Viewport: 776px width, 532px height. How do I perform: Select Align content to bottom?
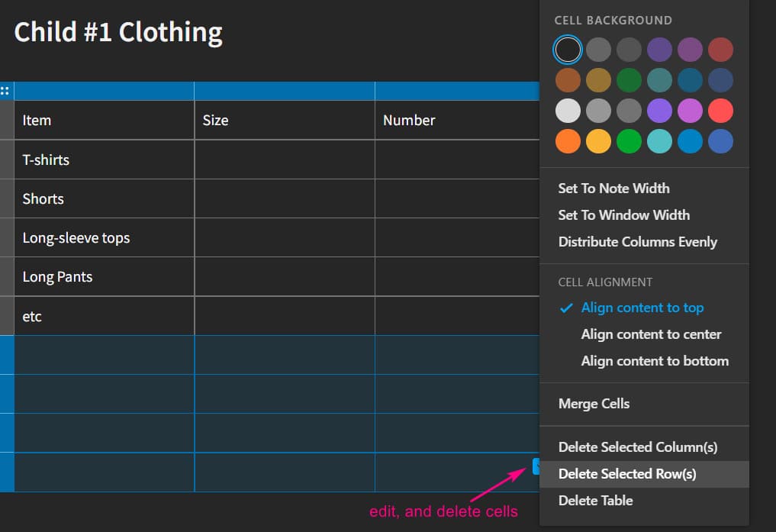click(x=655, y=361)
